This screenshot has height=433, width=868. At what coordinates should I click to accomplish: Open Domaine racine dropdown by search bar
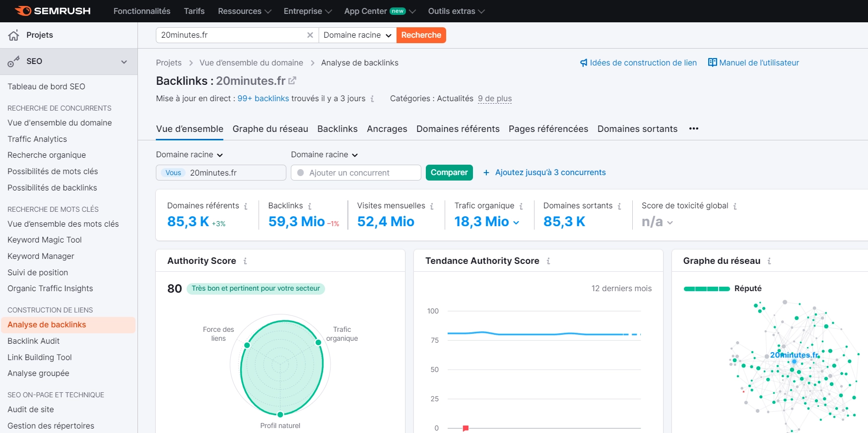click(x=357, y=35)
